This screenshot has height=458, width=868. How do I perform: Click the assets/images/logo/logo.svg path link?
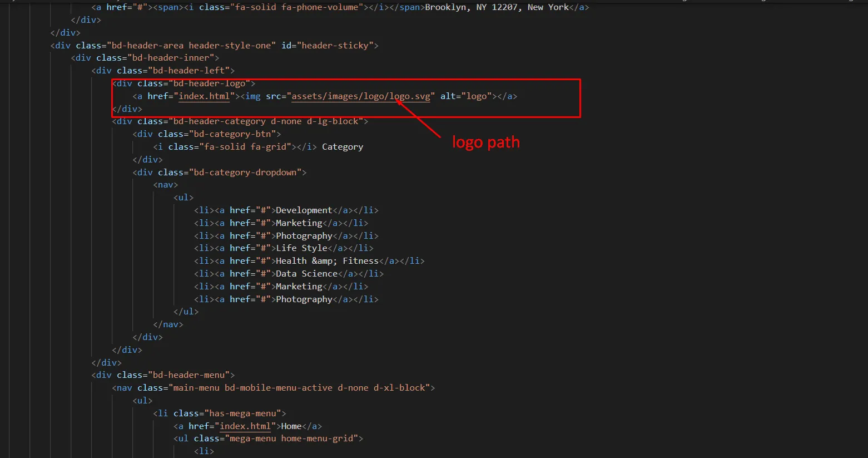tap(360, 96)
